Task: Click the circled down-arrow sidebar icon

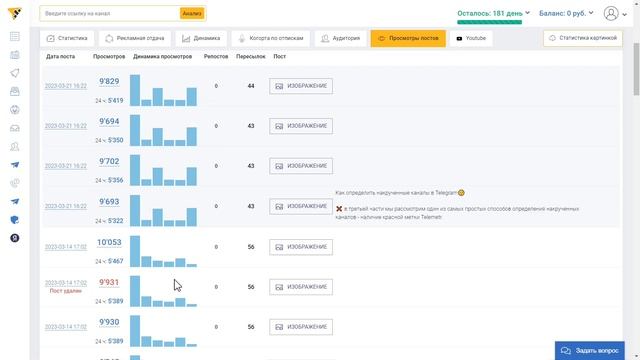Action: [x=15, y=110]
